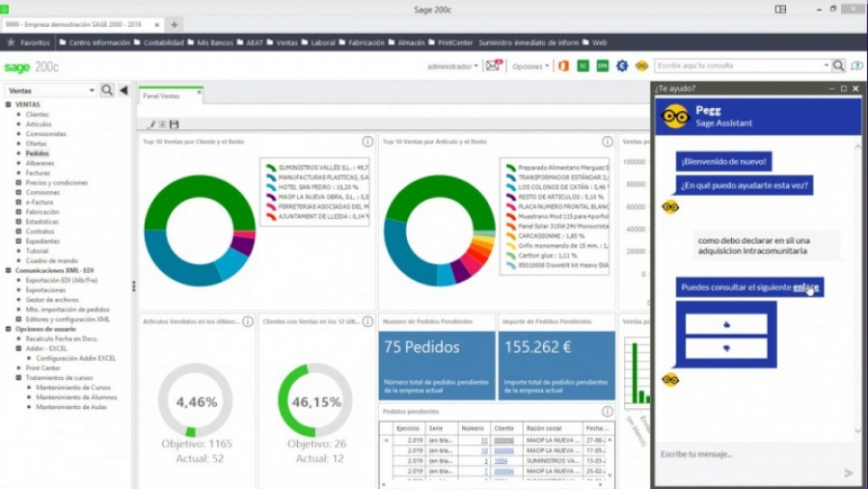Viewport: 868px width, 489px height.
Task: Click the search magnifier beside query box
Action: (839, 66)
